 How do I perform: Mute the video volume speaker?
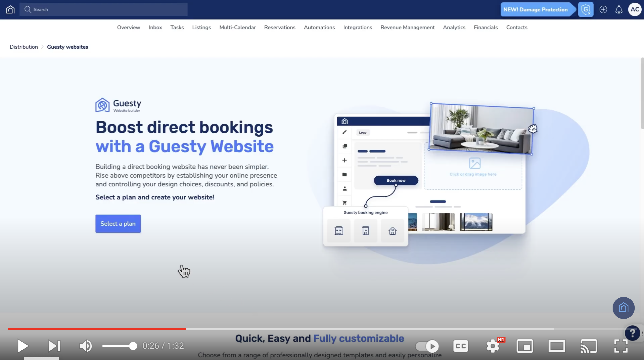point(85,346)
